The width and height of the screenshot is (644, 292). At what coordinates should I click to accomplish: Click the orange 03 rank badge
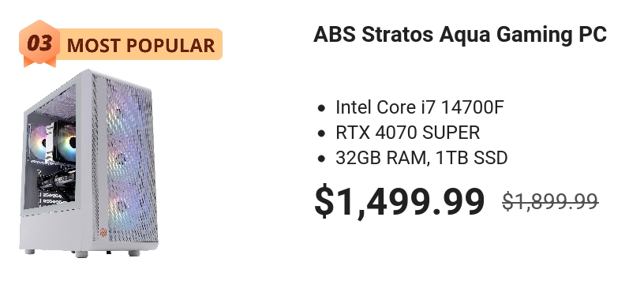[39, 43]
